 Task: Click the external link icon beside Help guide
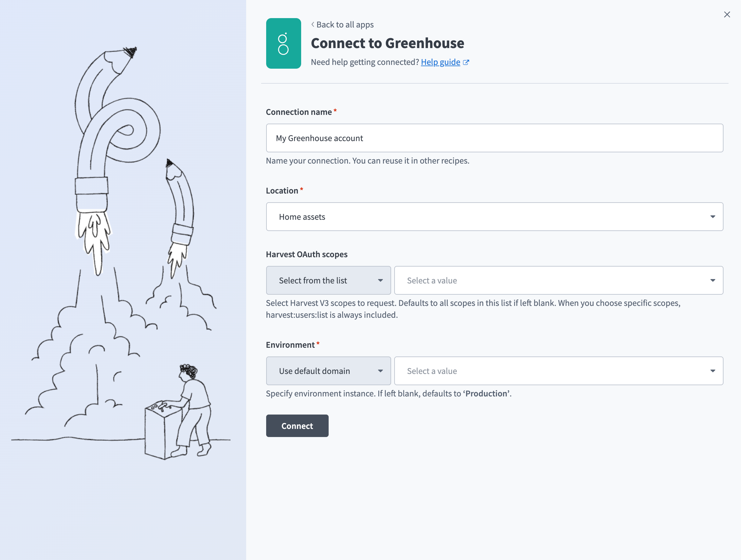coord(466,62)
